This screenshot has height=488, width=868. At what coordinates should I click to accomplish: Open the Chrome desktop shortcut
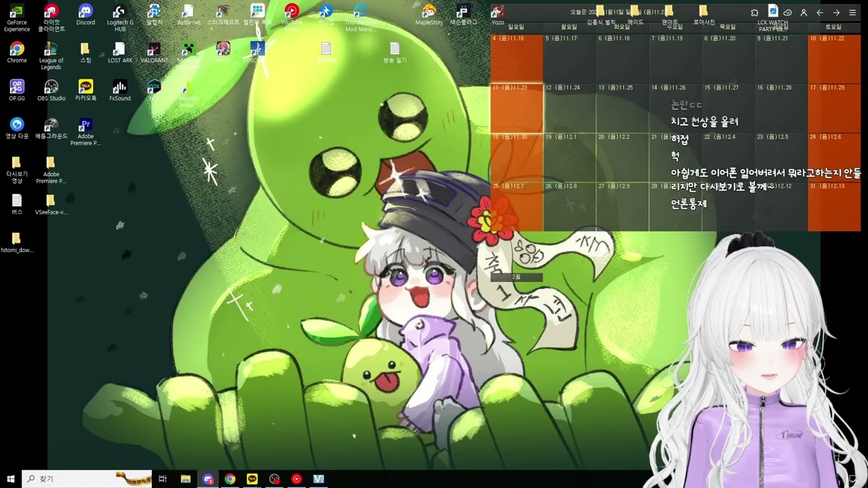pyautogui.click(x=17, y=53)
